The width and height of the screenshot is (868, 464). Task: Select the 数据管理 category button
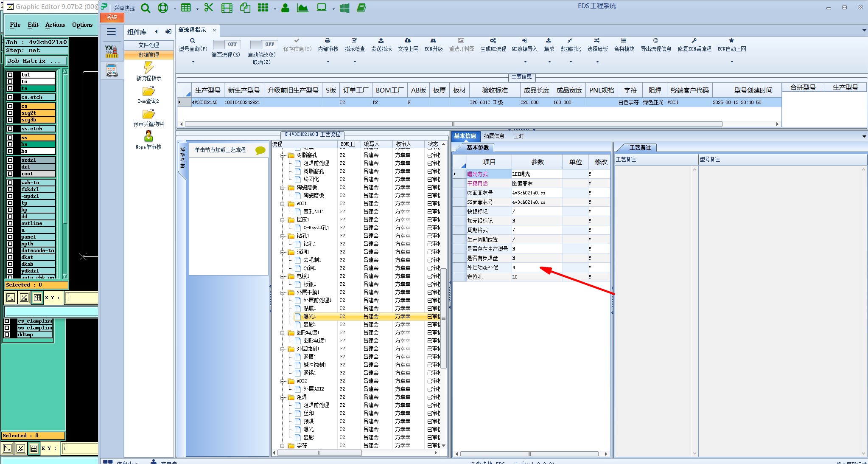click(148, 55)
